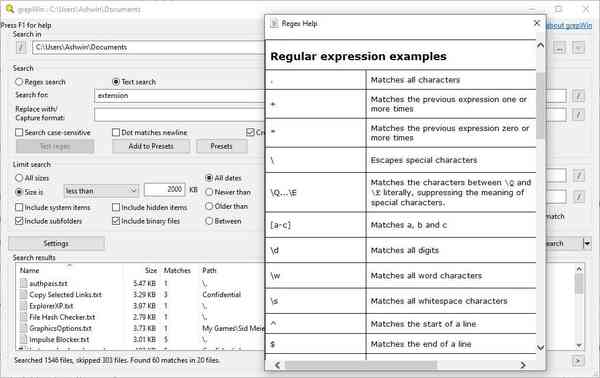Screen dimensions: 600x378
Task: Uncheck Include binary files checkbox
Action: tap(116, 221)
